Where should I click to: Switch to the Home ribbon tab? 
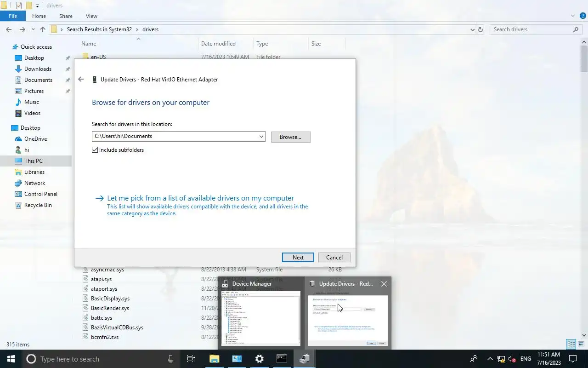coord(39,16)
